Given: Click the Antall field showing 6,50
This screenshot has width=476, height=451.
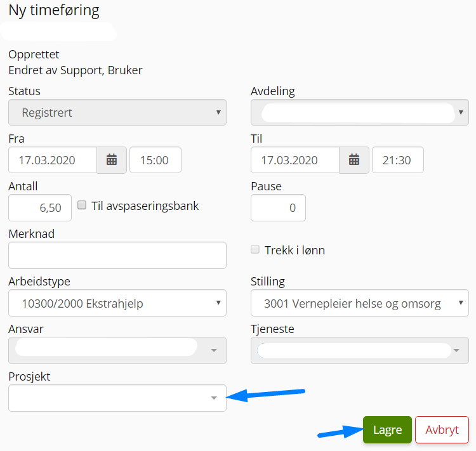Looking at the screenshot, I should [40, 207].
